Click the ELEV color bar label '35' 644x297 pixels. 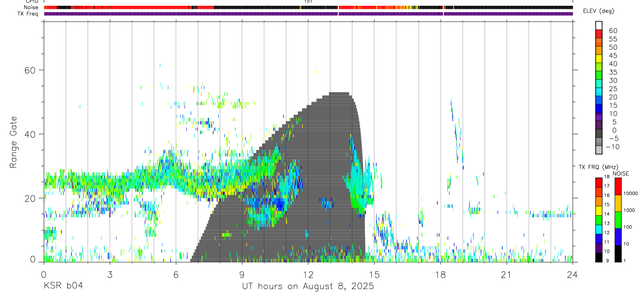tap(613, 72)
